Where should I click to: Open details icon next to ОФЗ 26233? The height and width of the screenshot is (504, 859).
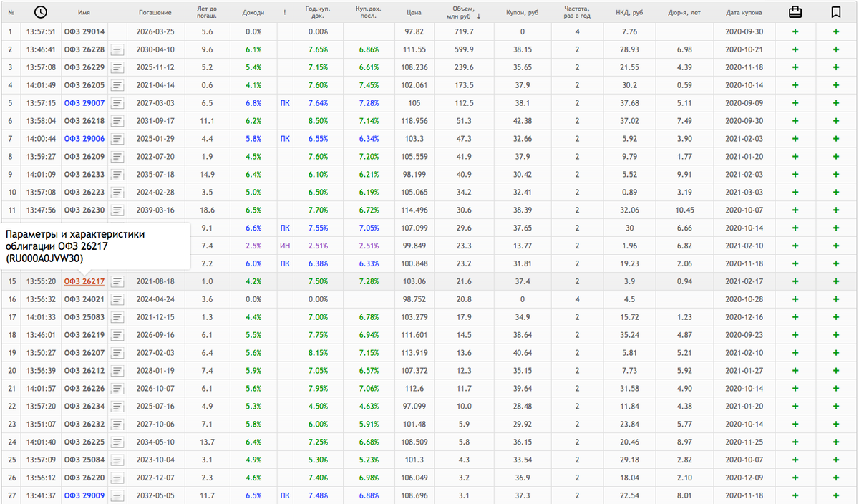tap(117, 175)
